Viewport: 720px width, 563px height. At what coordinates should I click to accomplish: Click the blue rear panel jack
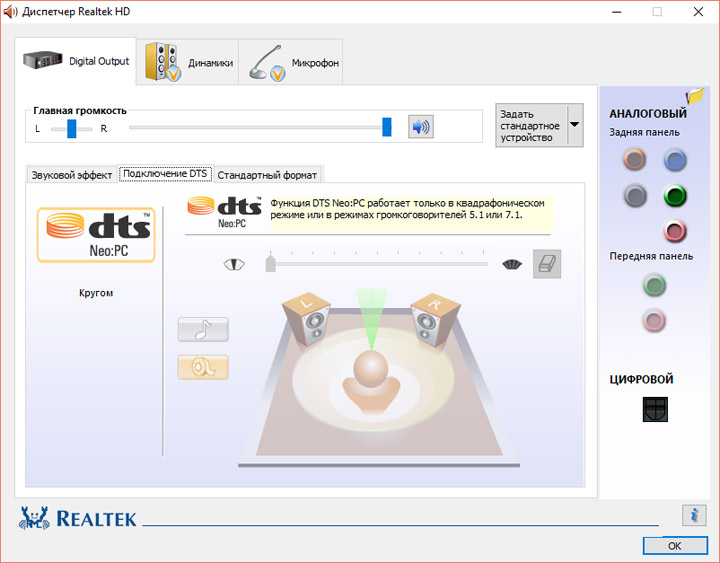(675, 160)
